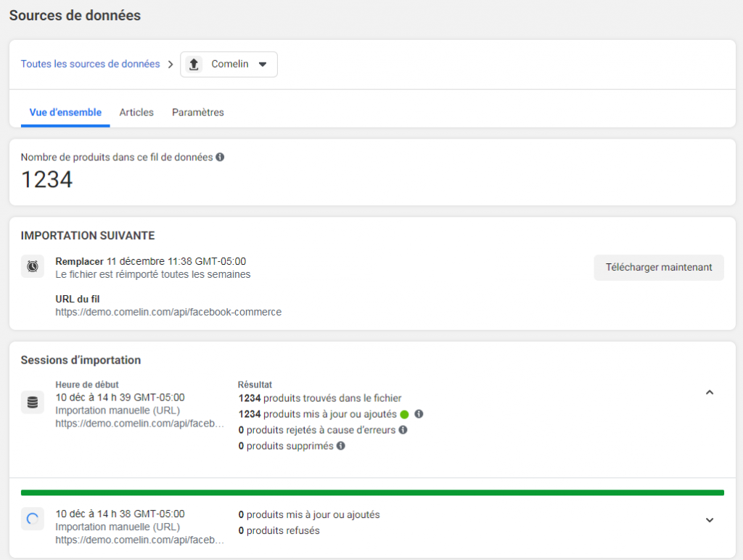Click 0 produits mis à jour ou ajoutés
The image size is (743, 560).
pyautogui.click(x=309, y=514)
